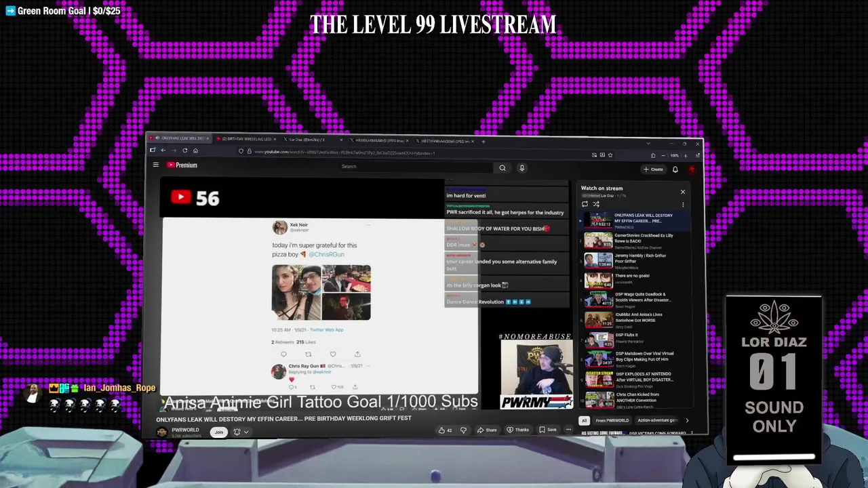
Task: Play Chris Chan Kicked from Convention video
Action: tap(635, 399)
